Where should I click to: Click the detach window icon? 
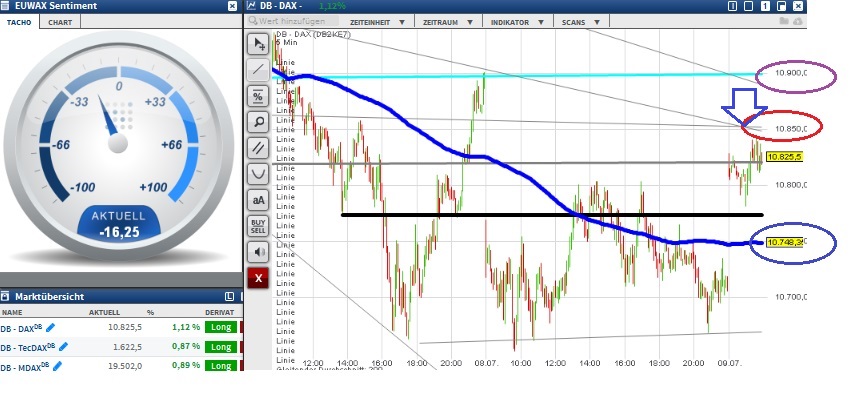[782, 6]
